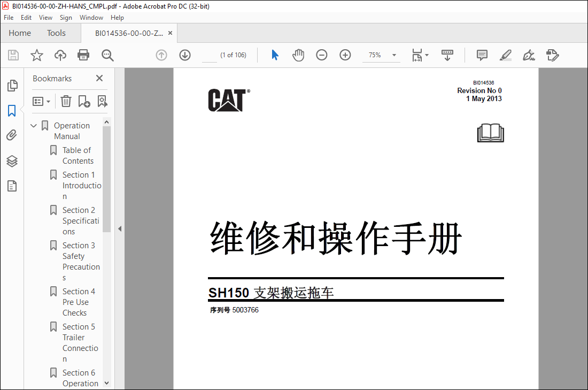588x390 pixels.
Task: Open the Layers panel
Action: point(12,161)
